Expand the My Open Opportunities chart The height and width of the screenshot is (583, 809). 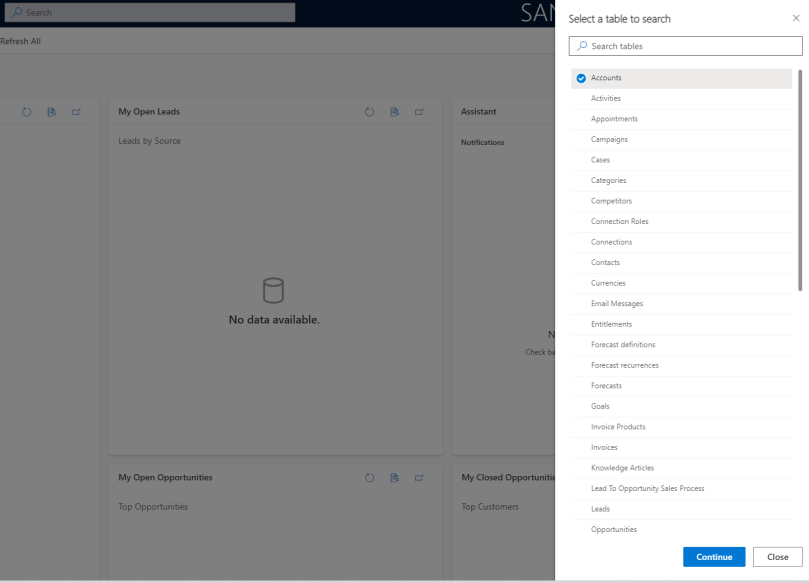point(419,478)
